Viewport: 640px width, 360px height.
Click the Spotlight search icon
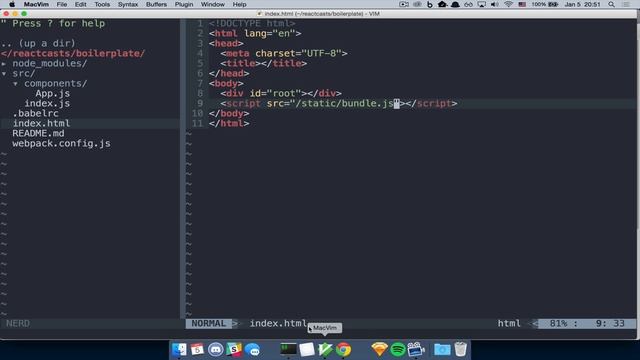tap(611, 4)
